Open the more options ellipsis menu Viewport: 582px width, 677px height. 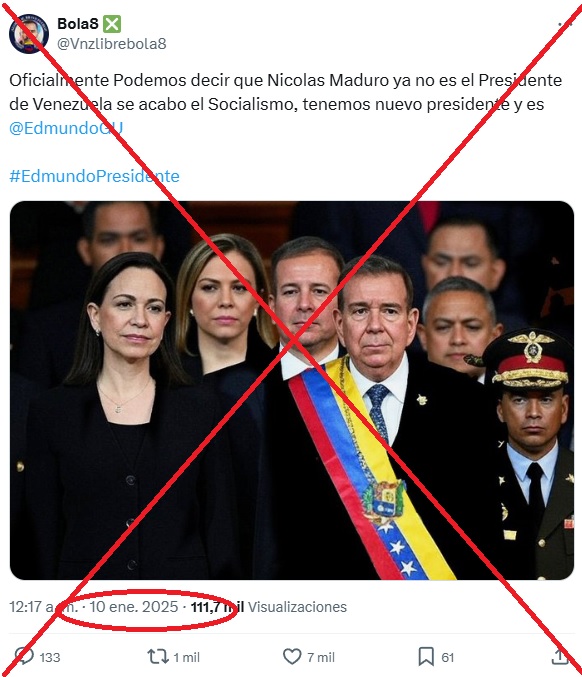click(x=564, y=25)
